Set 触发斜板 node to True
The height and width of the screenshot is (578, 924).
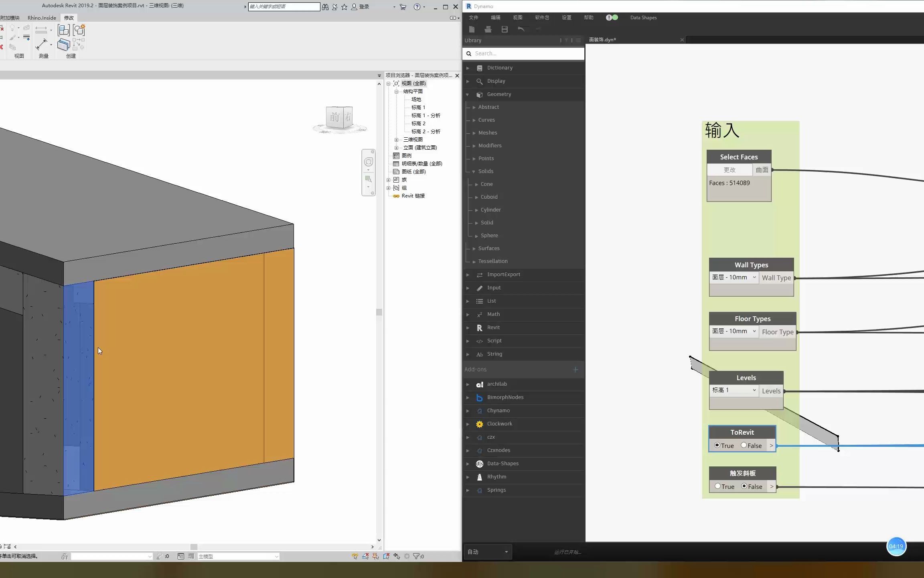(718, 486)
